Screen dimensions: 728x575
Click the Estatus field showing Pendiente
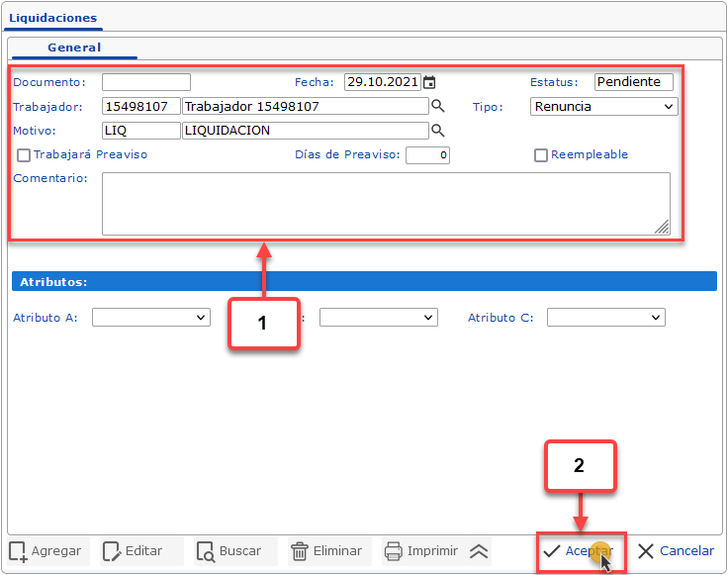634,82
